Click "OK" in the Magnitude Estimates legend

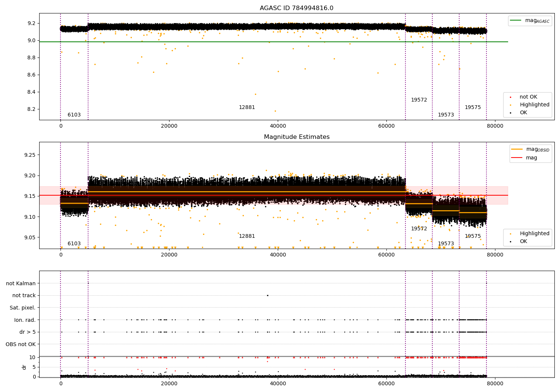[523, 242]
